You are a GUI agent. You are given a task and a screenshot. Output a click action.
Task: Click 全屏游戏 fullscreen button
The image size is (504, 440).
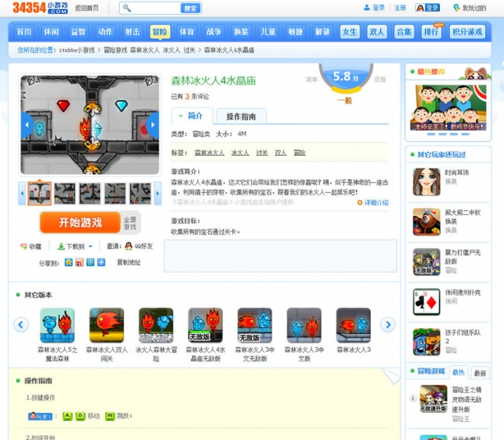tap(130, 223)
